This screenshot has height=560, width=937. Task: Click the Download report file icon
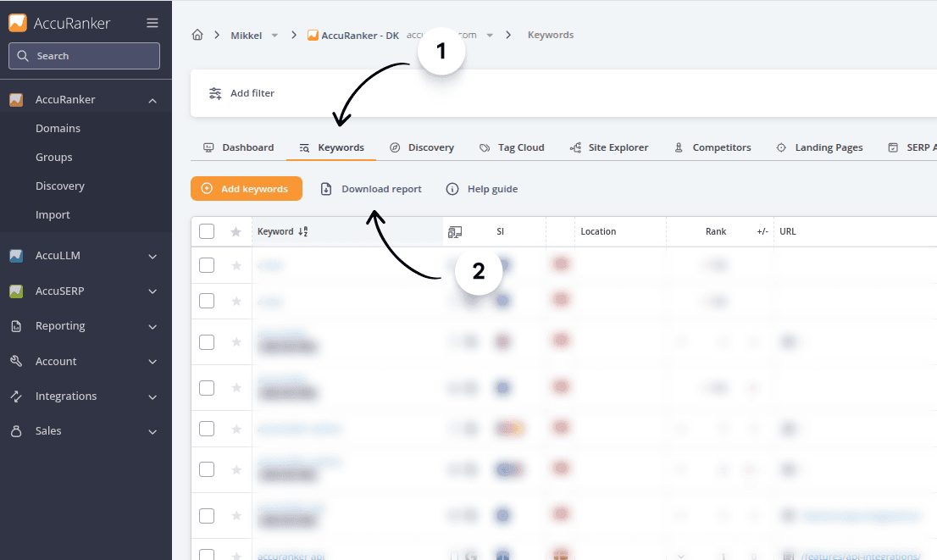(326, 189)
